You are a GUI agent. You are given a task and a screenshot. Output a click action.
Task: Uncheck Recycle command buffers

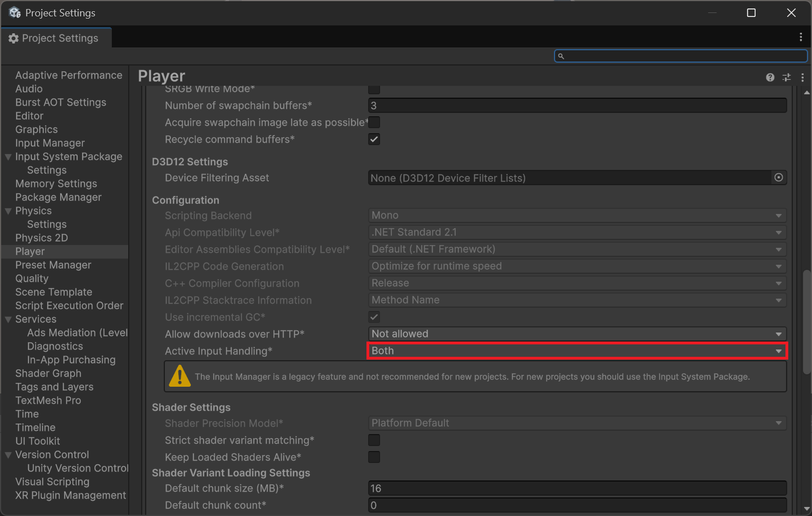coord(374,139)
